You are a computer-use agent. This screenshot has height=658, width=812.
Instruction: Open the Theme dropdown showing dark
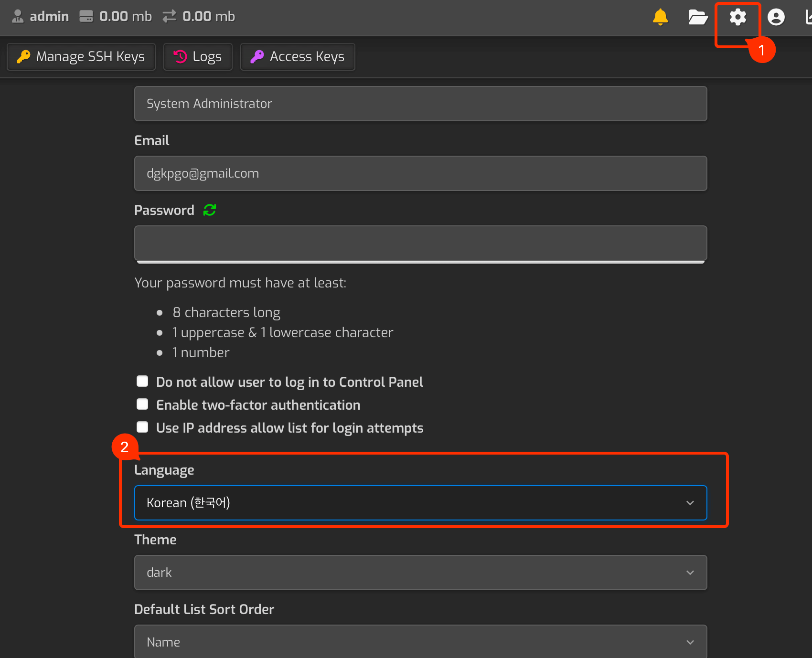click(x=420, y=573)
